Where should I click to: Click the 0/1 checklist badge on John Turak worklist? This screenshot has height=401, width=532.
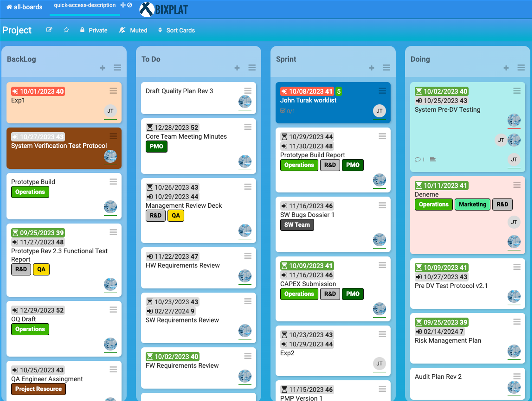(x=287, y=111)
